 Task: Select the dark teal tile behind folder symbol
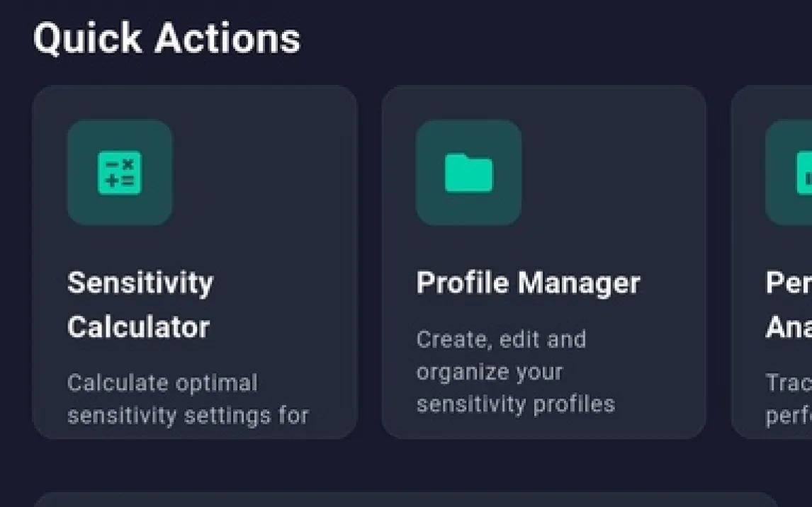coord(468,173)
